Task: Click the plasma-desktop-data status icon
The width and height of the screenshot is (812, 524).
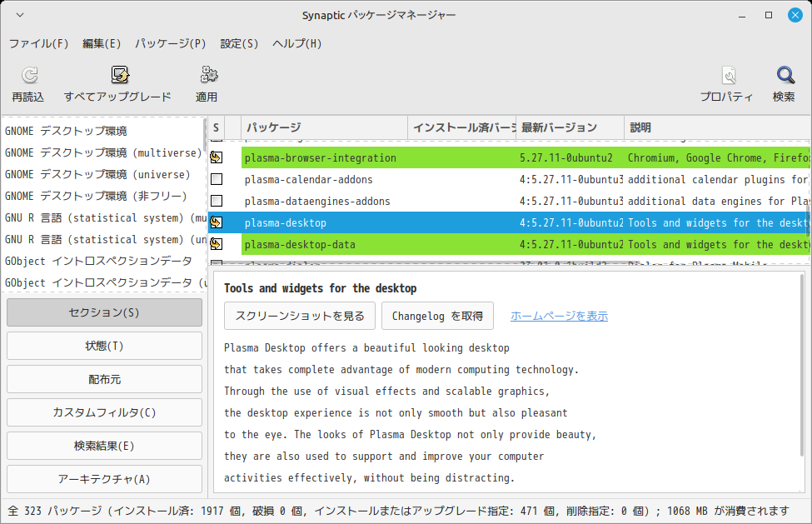Action: point(217,245)
